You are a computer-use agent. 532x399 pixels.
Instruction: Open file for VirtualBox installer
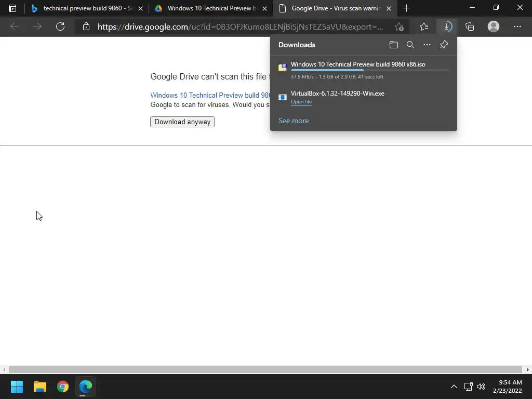[x=301, y=102]
